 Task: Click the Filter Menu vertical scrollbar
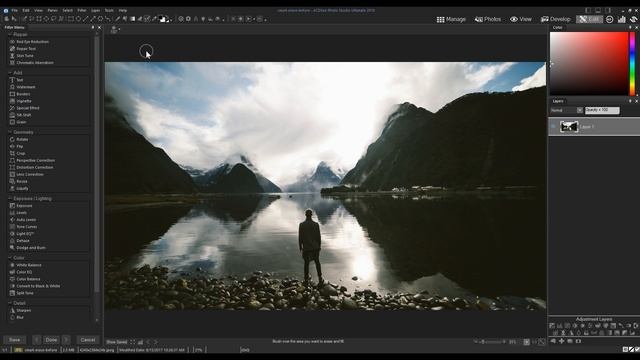97,163
